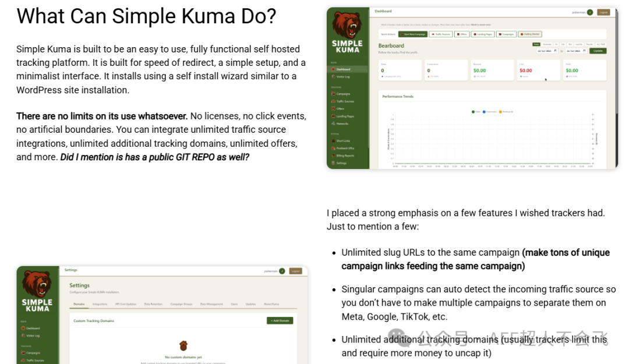Click Dashboard sidebar icon in Settings screenshot
The image size is (629, 364).
click(23, 328)
